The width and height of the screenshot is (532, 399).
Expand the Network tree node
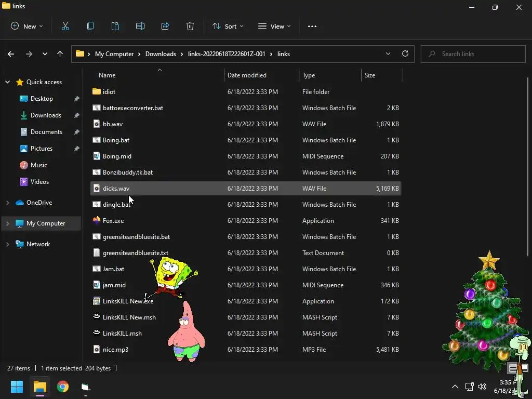tap(7, 244)
